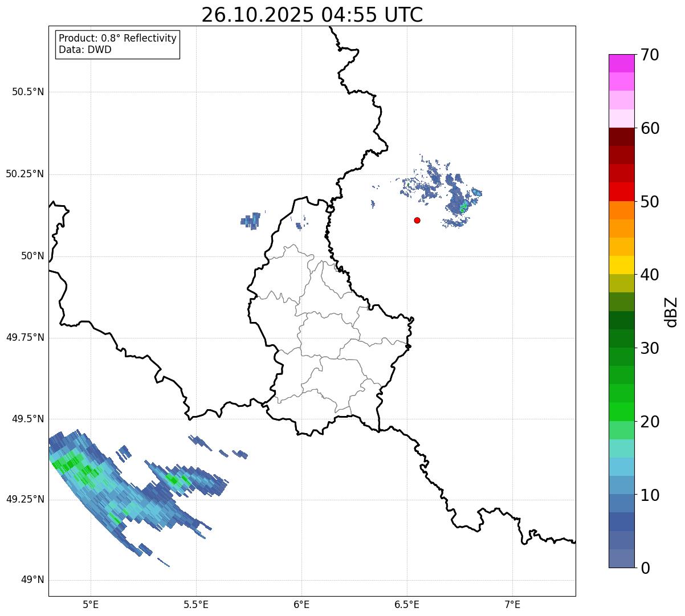Image resolution: width=685 pixels, height=616 pixels.
Task: Click the 6°E longitude label
Action: (x=301, y=604)
